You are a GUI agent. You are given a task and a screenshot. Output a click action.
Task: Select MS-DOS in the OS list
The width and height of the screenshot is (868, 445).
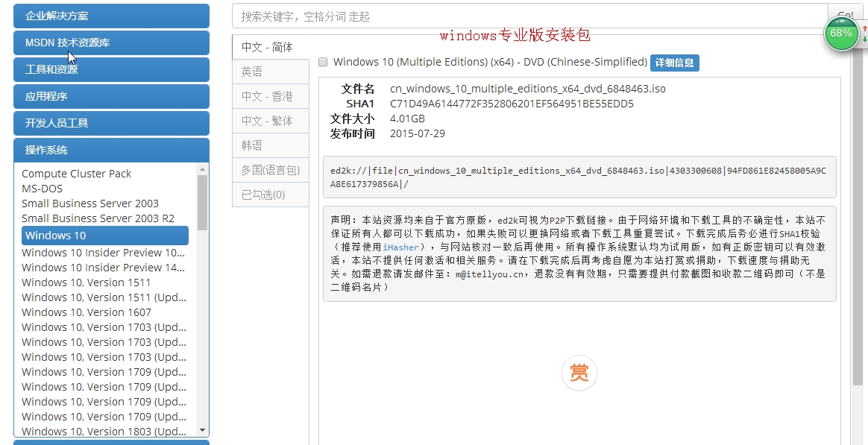pos(42,189)
